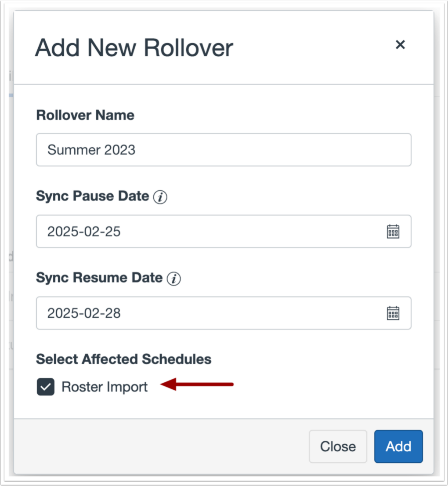Viewport: 448px width, 486px height.
Task: Show the Sync Resume Date info tooltip icon
Action: pos(174,279)
